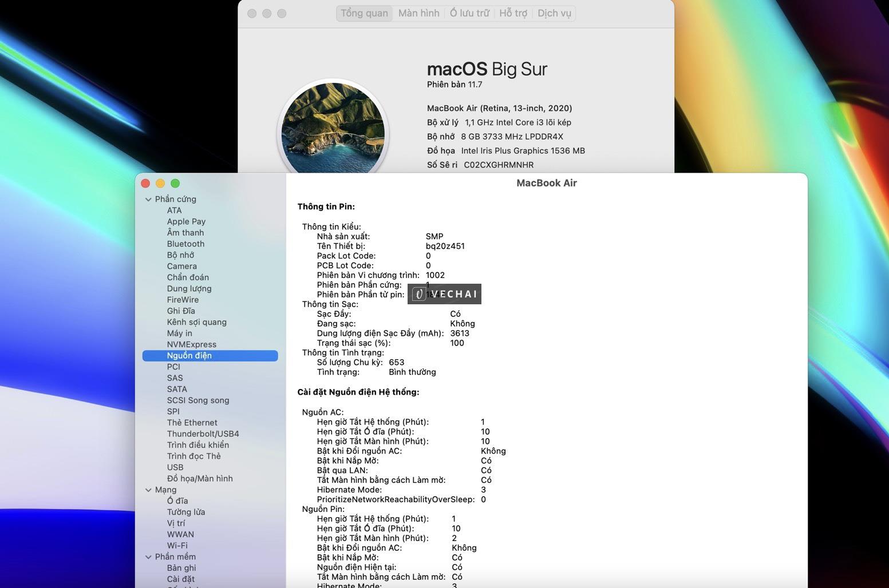This screenshot has width=889, height=588.
Task: Select Bộ nhớ in the sidebar
Action: point(180,255)
